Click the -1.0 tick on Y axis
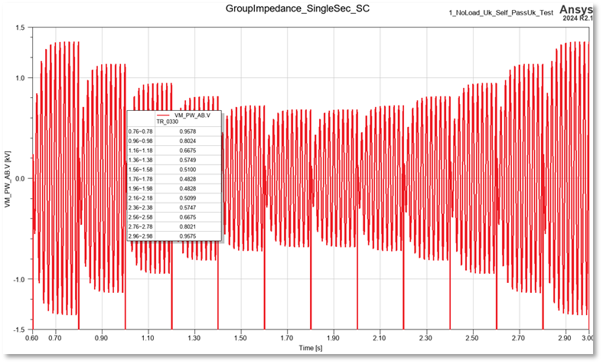Screen dimensions: 603x364 [x=19, y=280]
